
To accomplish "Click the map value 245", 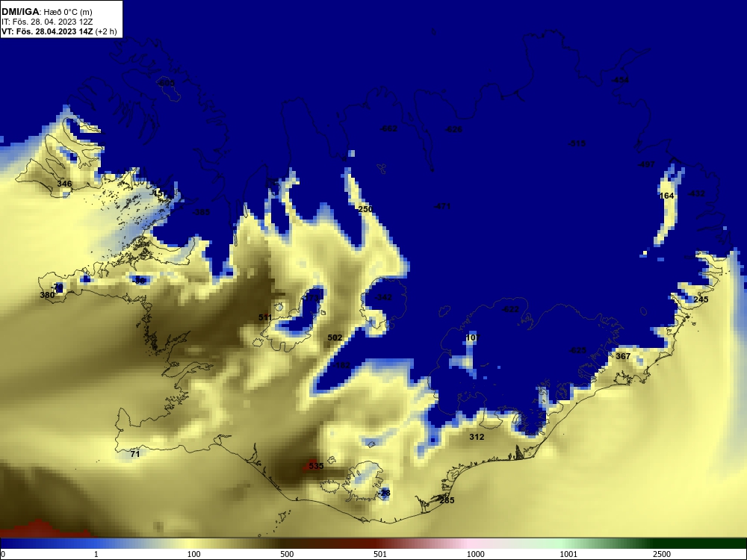I will click(x=701, y=299).
